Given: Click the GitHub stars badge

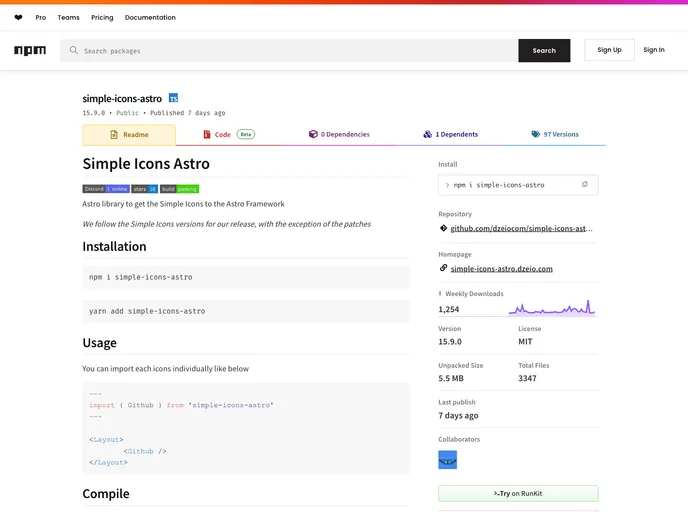Looking at the screenshot, I should point(145,188).
